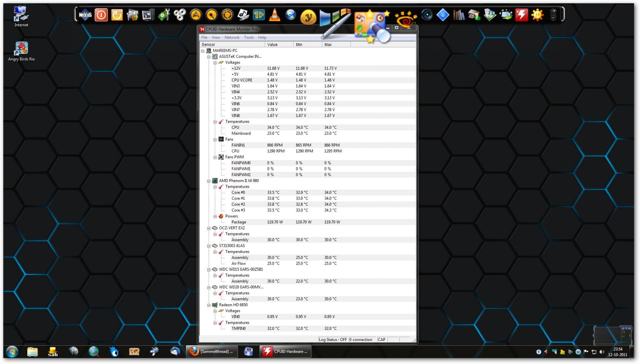Collapse the OCZ-VERT EX2 node
Image resolution: width=640 pixels, height=364 pixels.
click(x=209, y=228)
